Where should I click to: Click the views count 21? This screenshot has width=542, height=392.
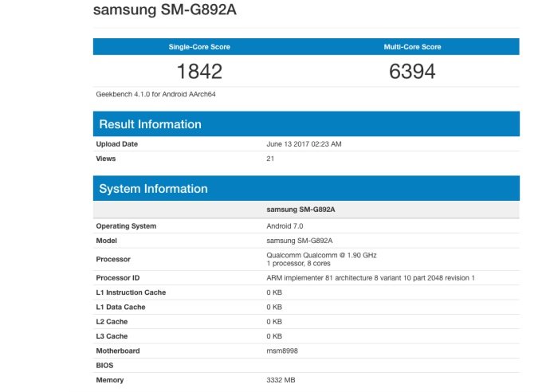[270, 159]
